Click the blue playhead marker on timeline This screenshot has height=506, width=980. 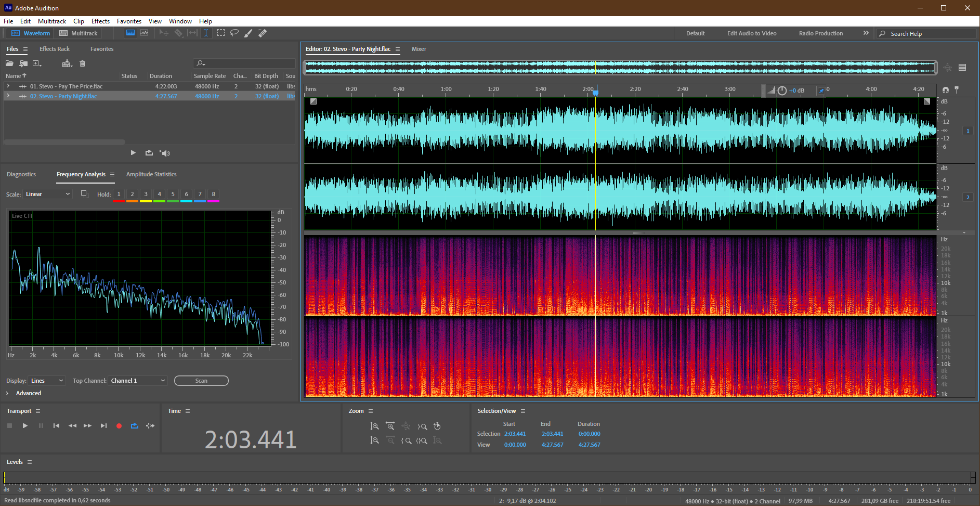tap(596, 93)
